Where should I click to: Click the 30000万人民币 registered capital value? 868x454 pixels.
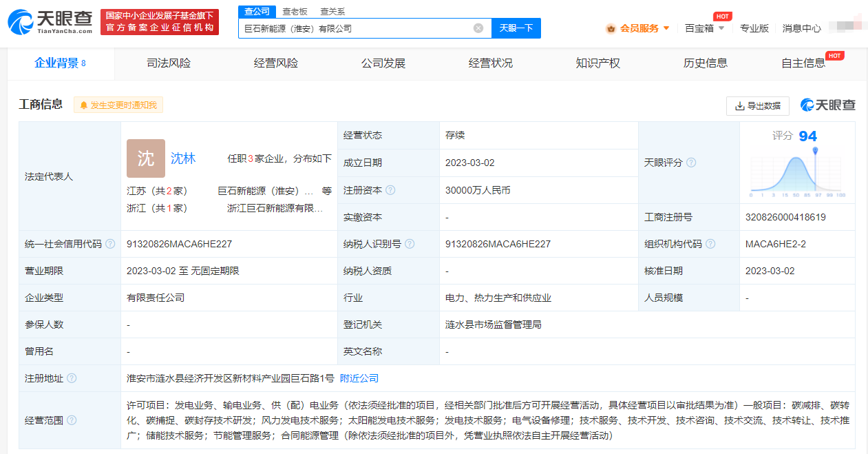[x=478, y=190]
